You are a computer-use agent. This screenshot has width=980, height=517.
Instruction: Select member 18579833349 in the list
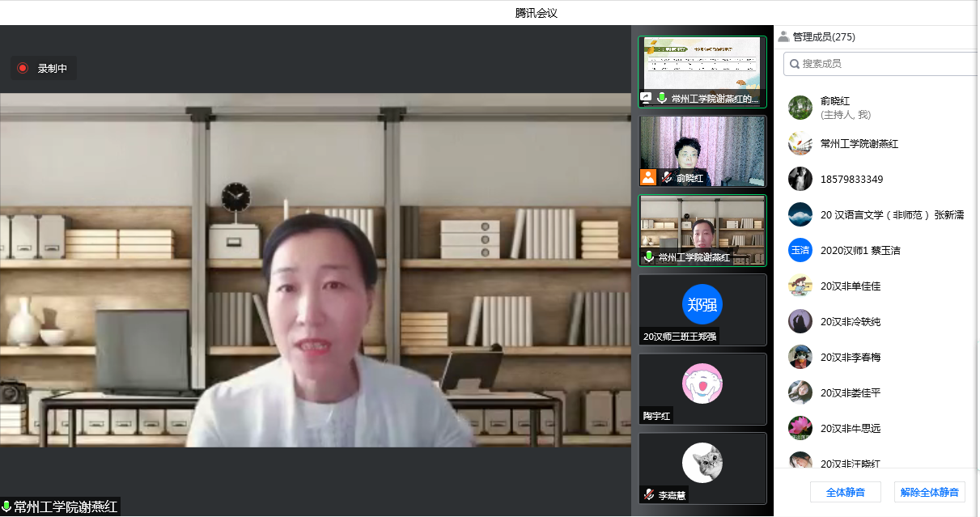pyautogui.click(x=851, y=179)
